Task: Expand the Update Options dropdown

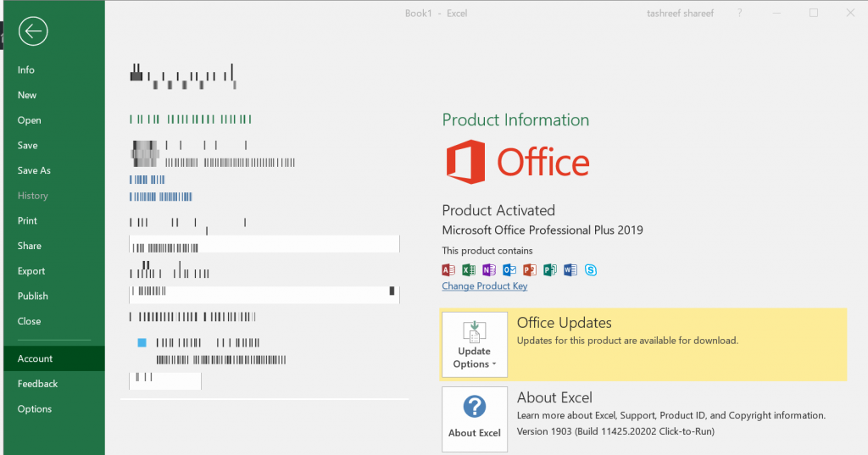Action: [474, 344]
